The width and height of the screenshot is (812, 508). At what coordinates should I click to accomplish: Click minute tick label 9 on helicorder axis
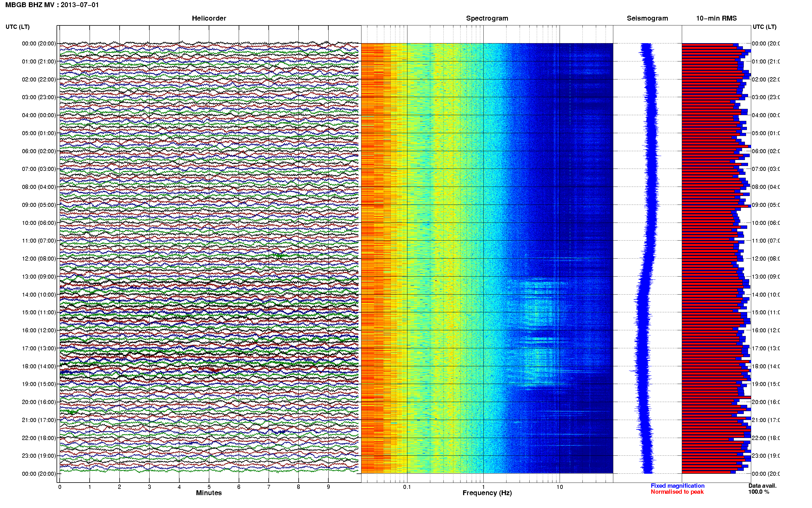[x=328, y=487]
